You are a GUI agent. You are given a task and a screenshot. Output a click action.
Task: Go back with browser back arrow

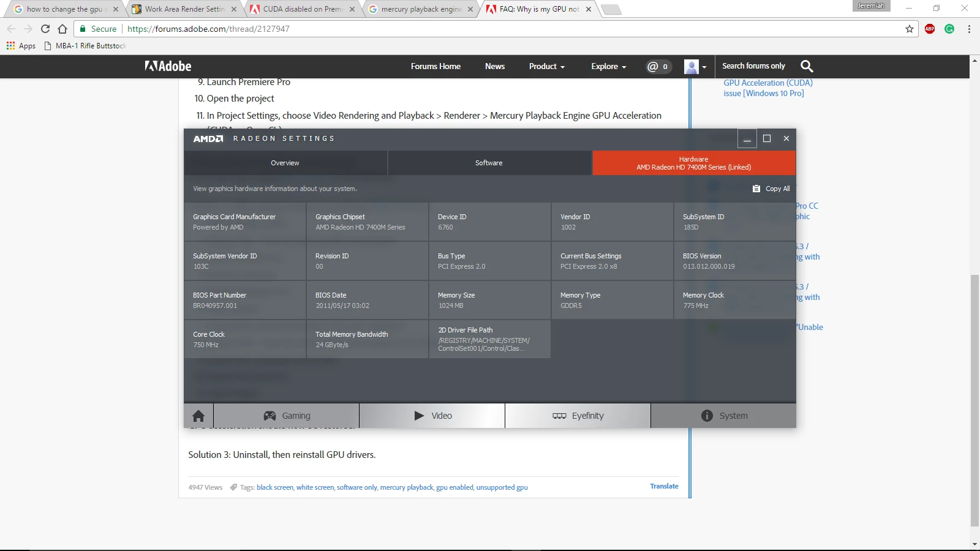(11, 29)
